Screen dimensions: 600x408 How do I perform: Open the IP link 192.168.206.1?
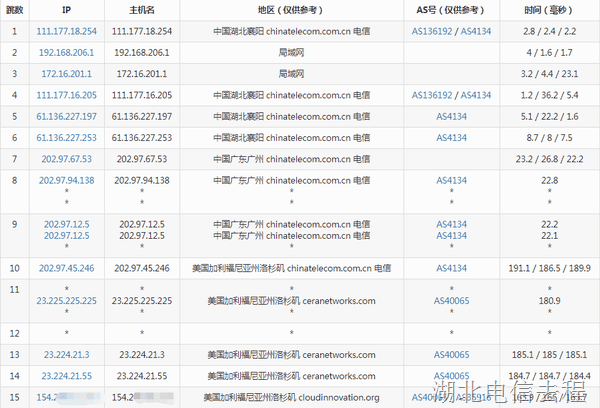pyautogui.click(x=67, y=53)
